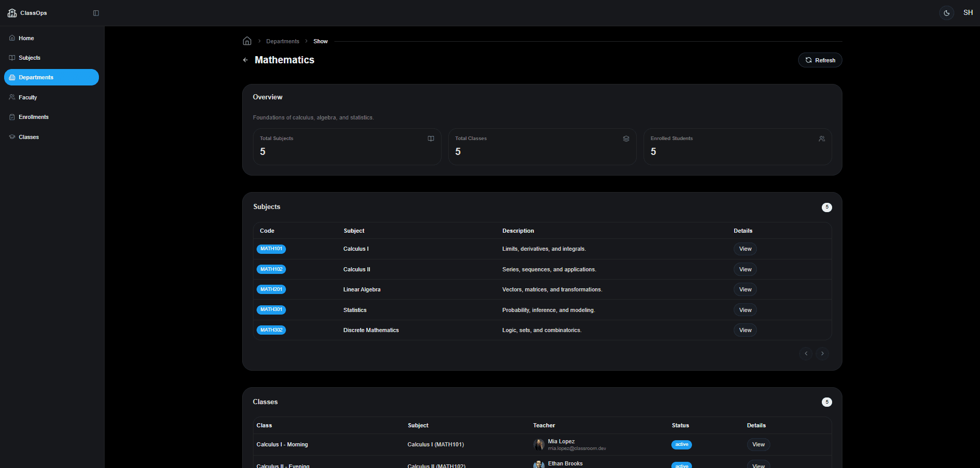Toggle dark mode moon icon
Viewport: 980px width, 468px height.
pos(947,13)
